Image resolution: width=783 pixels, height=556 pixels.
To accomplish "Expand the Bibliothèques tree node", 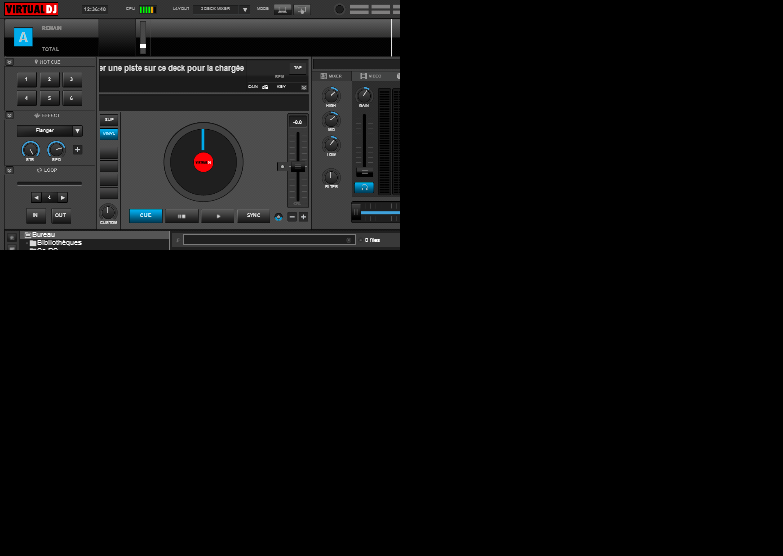I will 26,243.
